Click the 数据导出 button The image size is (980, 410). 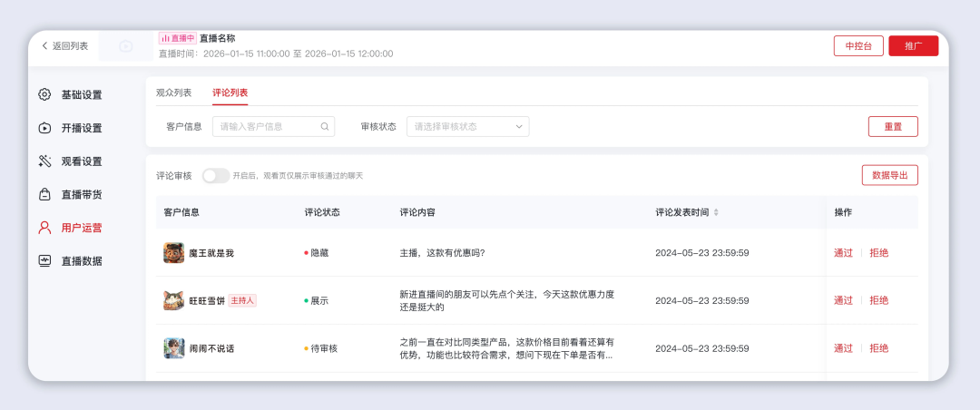click(889, 175)
